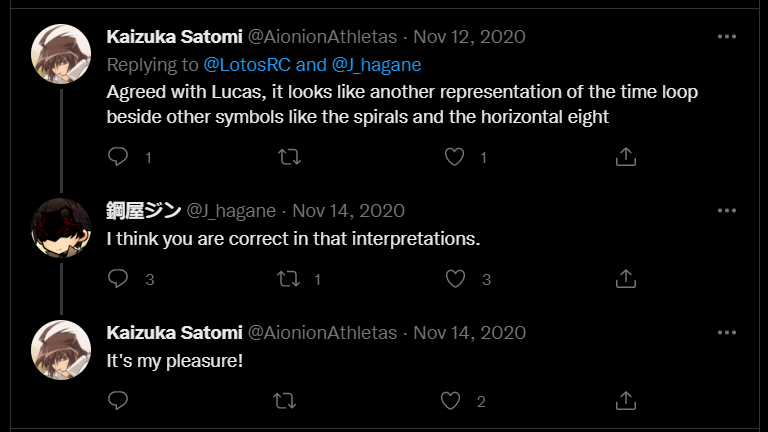Retweet the 鋼屋ジン tweet with 1 retweet
This screenshot has width=768, height=432.
click(288, 279)
